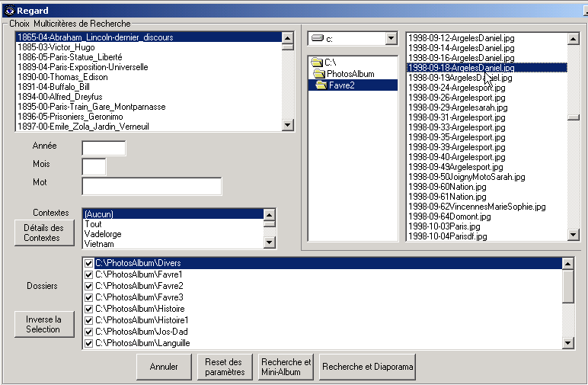The width and height of the screenshot is (588, 385).
Task: Click Recherche et Diaporama button
Action: 368,367
